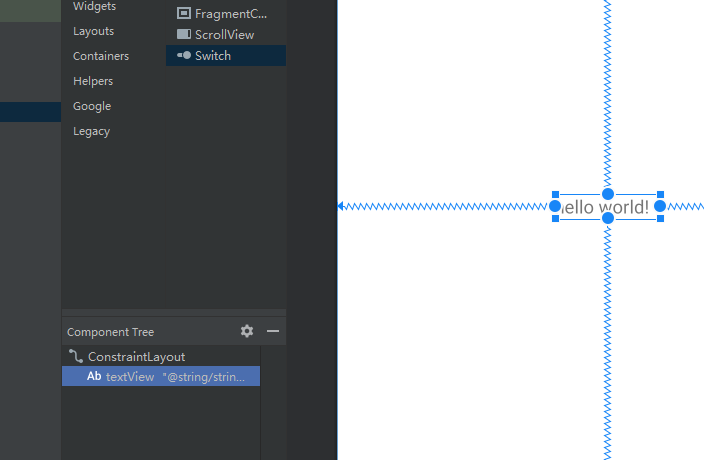The width and height of the screenshot is (704, 460).
Task: Click the left constraint anchor of TextView
Action: 555,206
